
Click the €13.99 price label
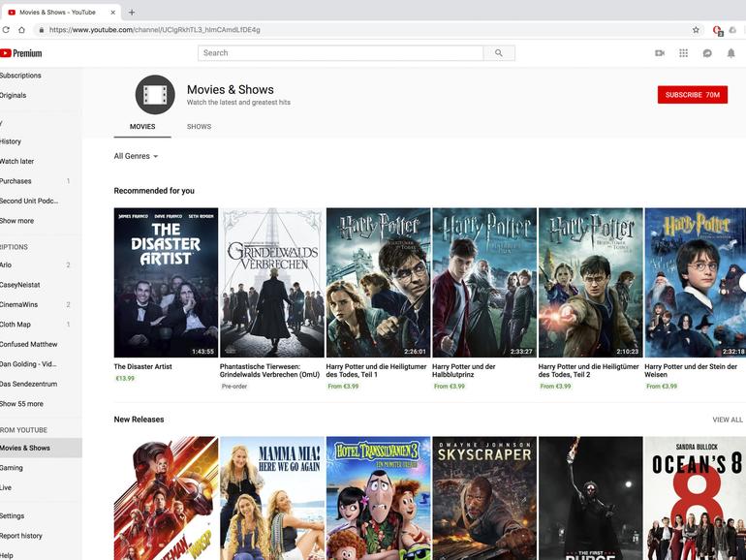125,379
